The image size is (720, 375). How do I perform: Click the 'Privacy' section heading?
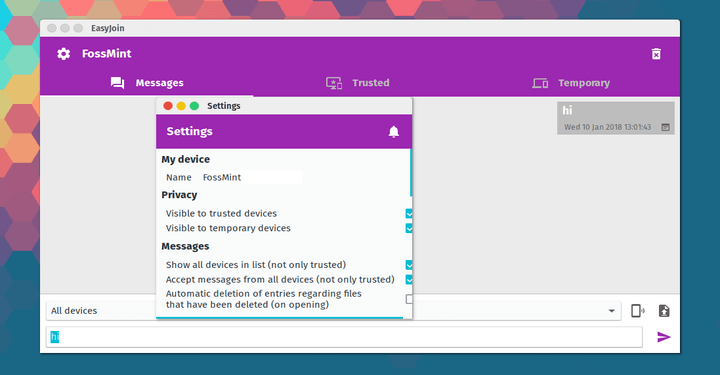click(x=179, y=195)
